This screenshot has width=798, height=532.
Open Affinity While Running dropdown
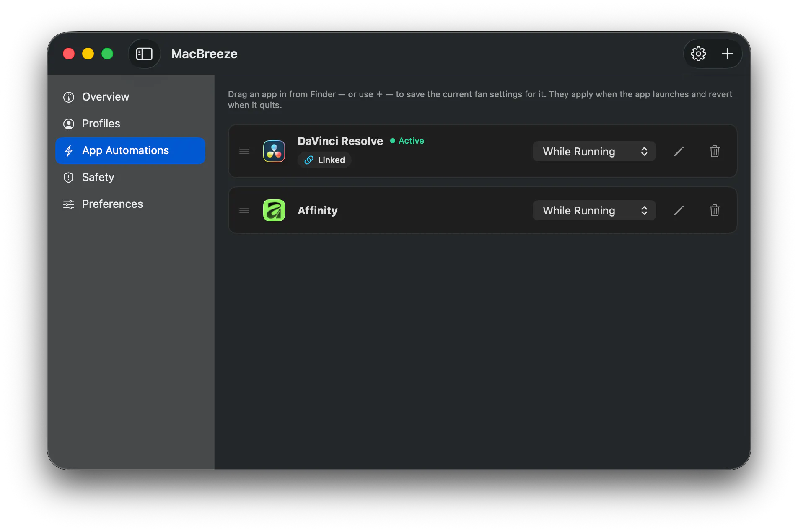point(594,210)
